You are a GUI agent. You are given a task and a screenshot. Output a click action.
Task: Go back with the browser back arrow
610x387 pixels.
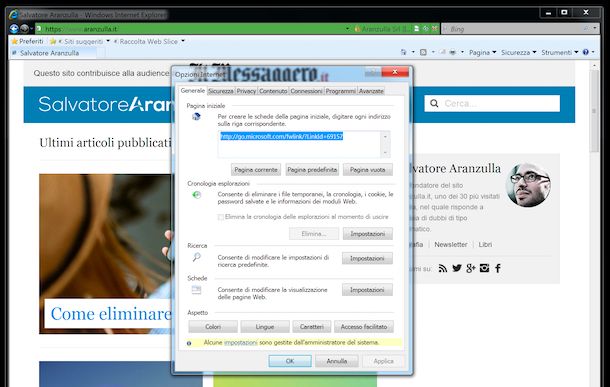pyautogui.click(x=14, y=28)
